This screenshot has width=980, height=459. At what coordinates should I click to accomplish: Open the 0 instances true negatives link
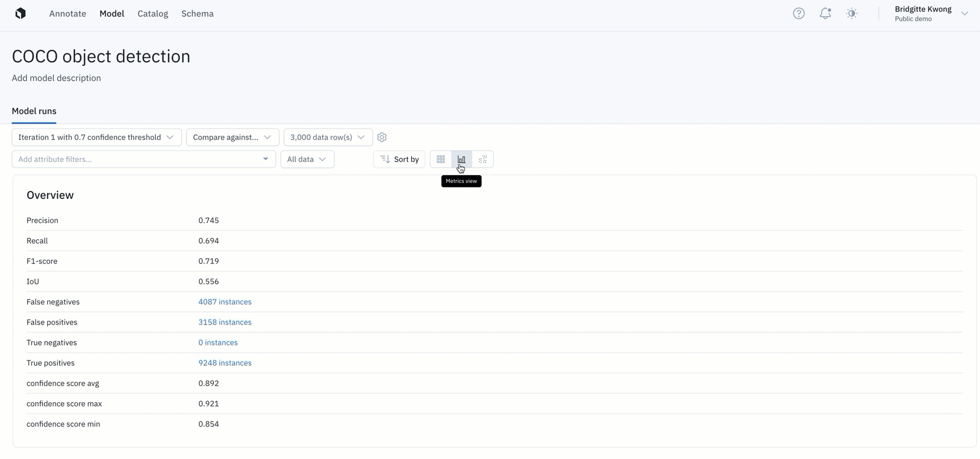coord(218,343)
